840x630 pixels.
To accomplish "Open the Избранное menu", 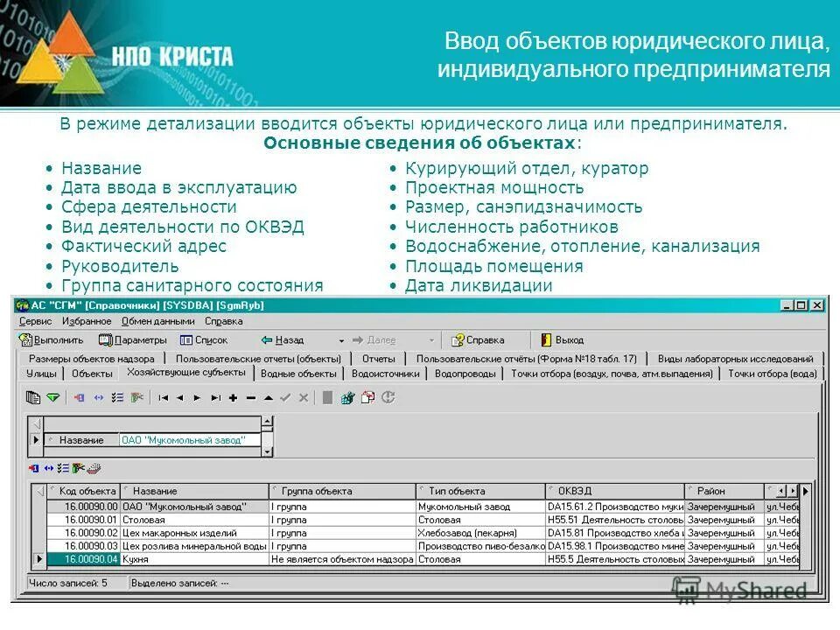I will [87, 321].
